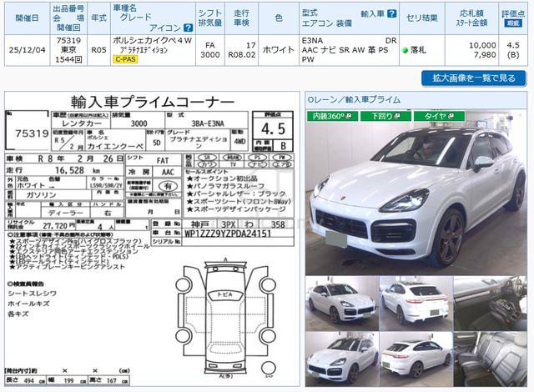Click the 7,980 start price value
This screenshot has width=534, height=392.
(x=485, y=55)
